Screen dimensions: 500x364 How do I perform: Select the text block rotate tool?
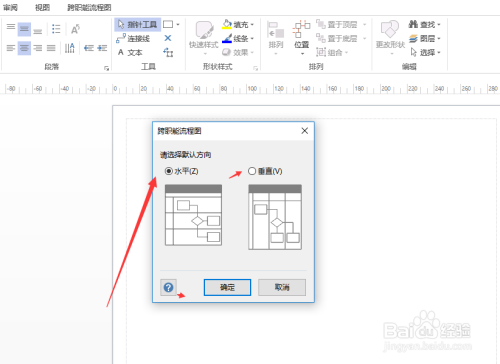[168, 52]
